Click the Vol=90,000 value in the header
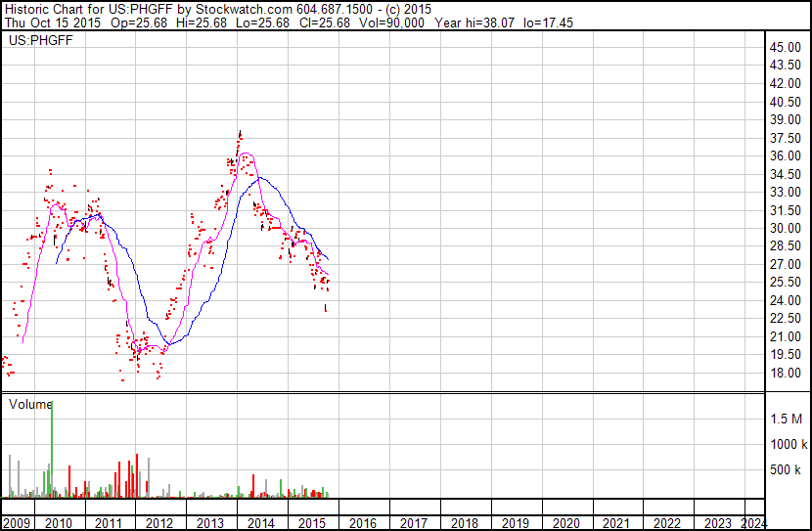 click(389, 23)
